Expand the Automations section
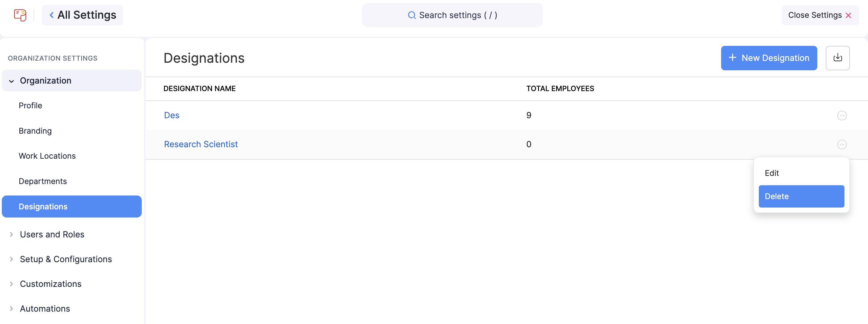Viewport: 868px width, 324px height. pos(11,309)
